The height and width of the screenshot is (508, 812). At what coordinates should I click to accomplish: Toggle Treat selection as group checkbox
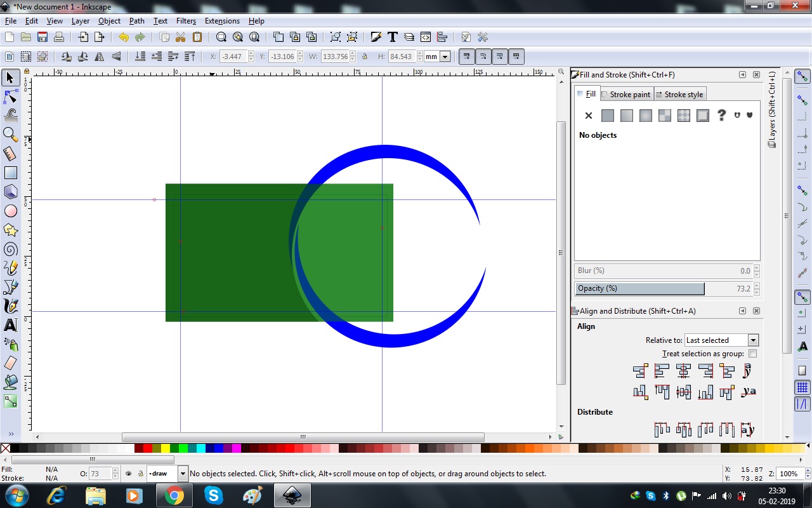pos(752,354)
